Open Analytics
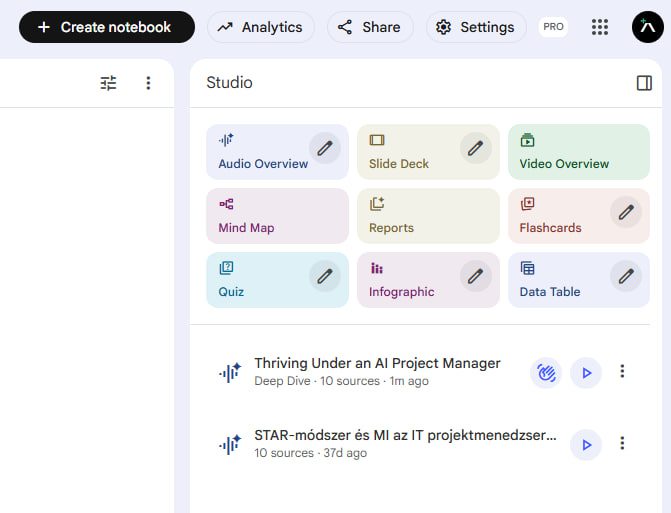Screen dimensions: 671x513 coord(261,27)
